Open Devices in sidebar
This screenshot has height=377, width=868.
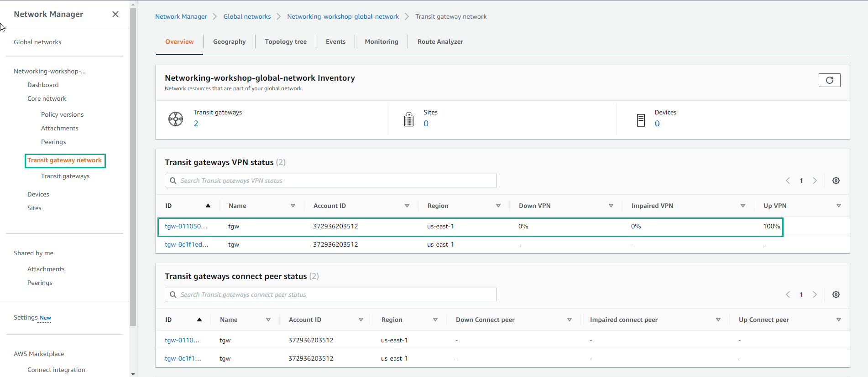pyautogui.click(x=38, y=194)
